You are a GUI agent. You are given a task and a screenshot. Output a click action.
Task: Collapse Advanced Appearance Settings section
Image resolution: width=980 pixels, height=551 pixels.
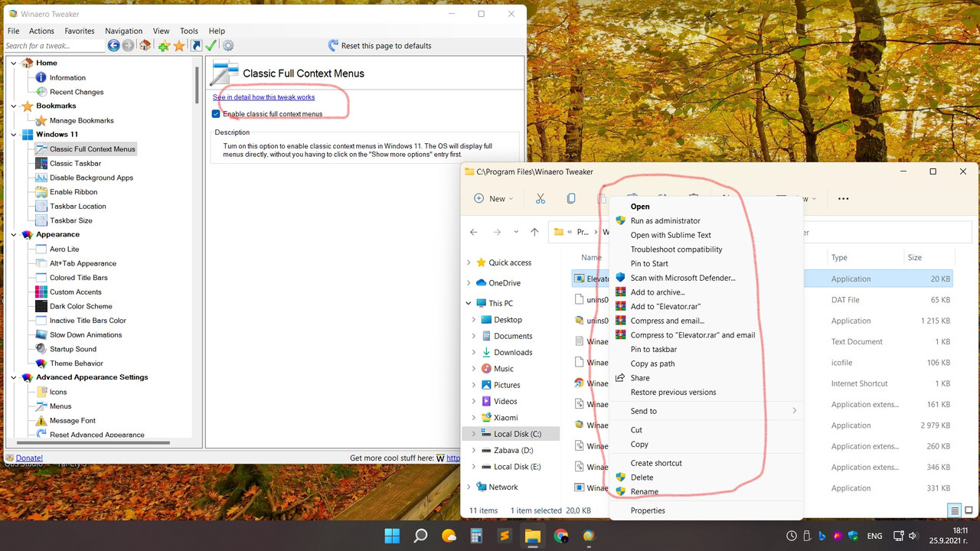coord(15,377)
